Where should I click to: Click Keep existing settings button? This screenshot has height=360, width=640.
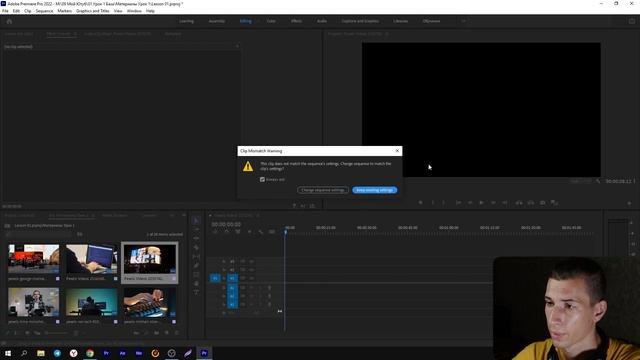pyautogui.click(x=375, y=190)
